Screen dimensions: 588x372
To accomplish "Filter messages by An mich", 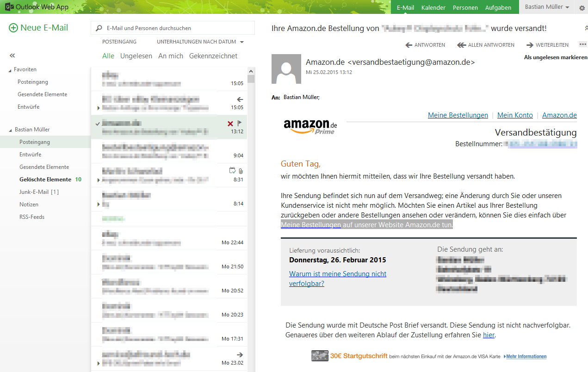I will pos(171,56).
